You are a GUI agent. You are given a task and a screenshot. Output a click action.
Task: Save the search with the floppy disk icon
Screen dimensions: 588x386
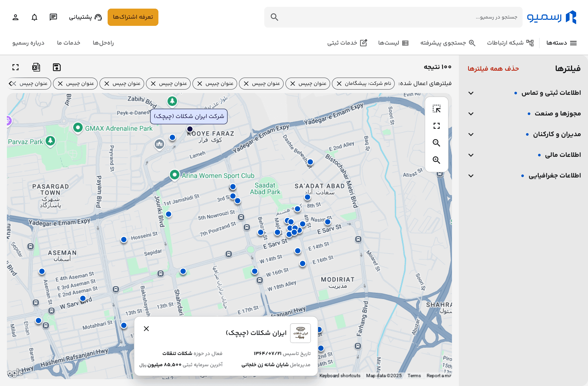pyautogui.click(x=57, y=67)
